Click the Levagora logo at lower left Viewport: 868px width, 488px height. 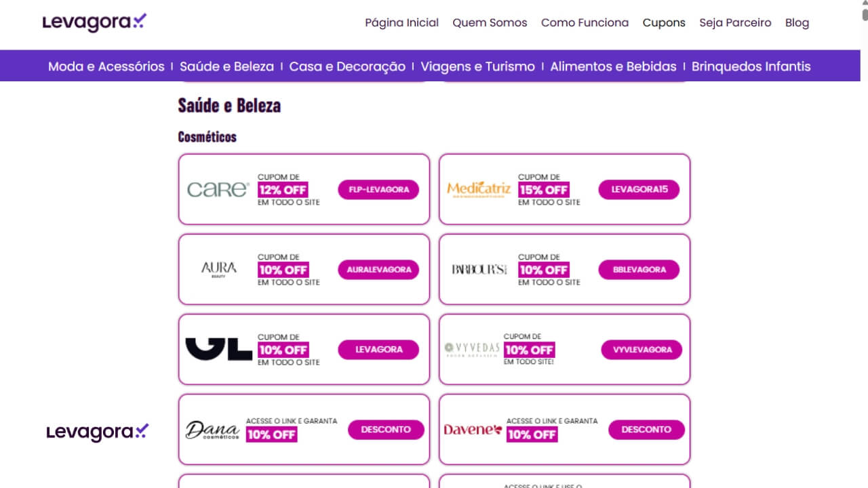(x=98, y=432)
